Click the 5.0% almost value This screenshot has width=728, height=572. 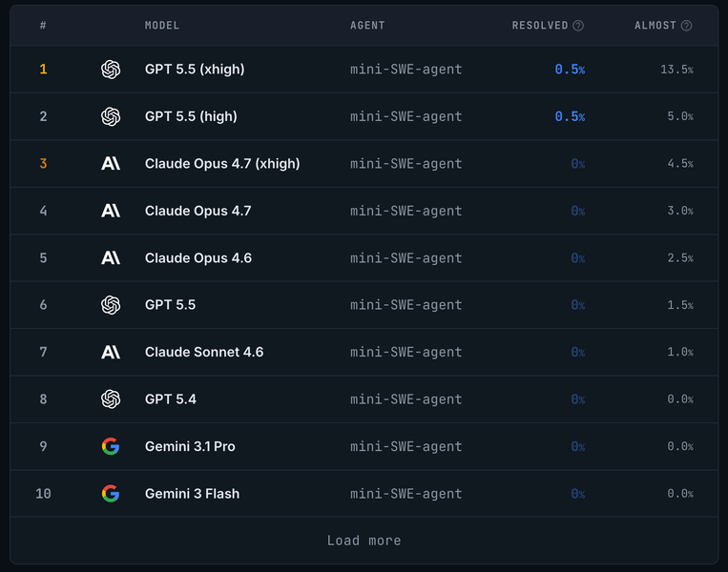point(680,116)
